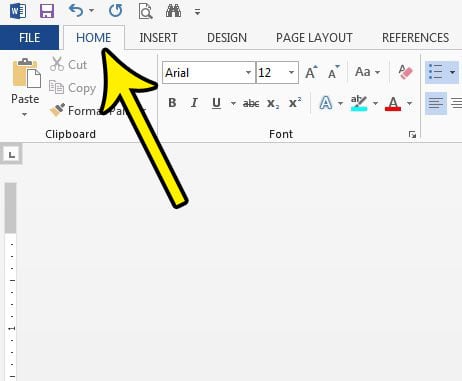462x381 pixels.
Task: Align text left
Action: pos(436,103)
